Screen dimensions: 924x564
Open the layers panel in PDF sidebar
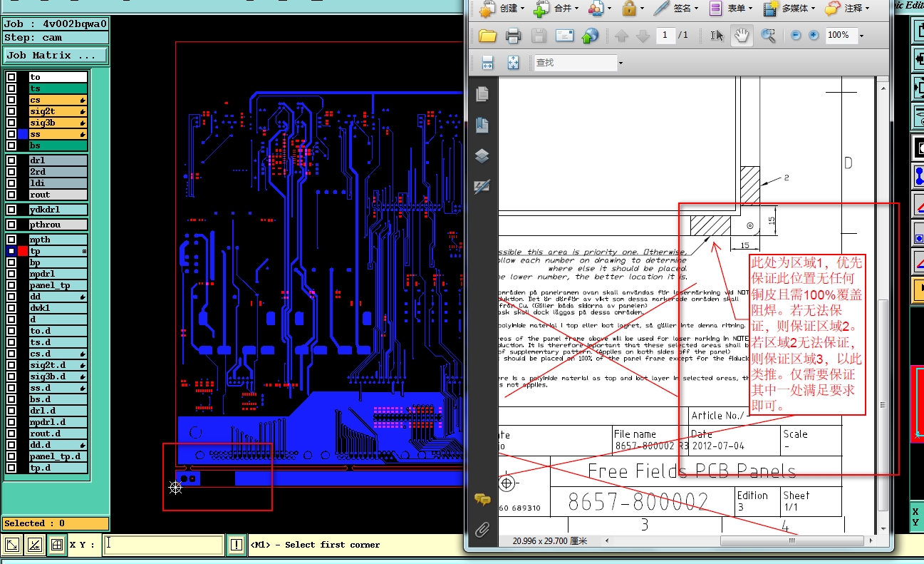(482, 156)
